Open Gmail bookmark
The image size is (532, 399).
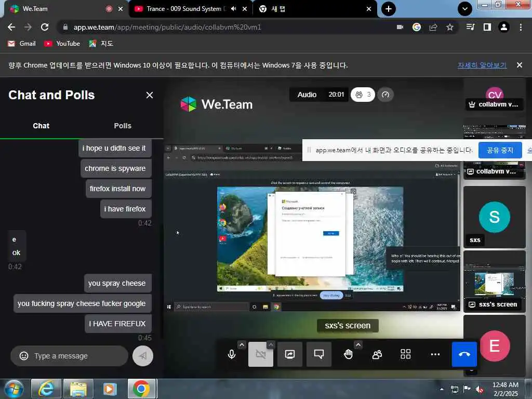22,44
